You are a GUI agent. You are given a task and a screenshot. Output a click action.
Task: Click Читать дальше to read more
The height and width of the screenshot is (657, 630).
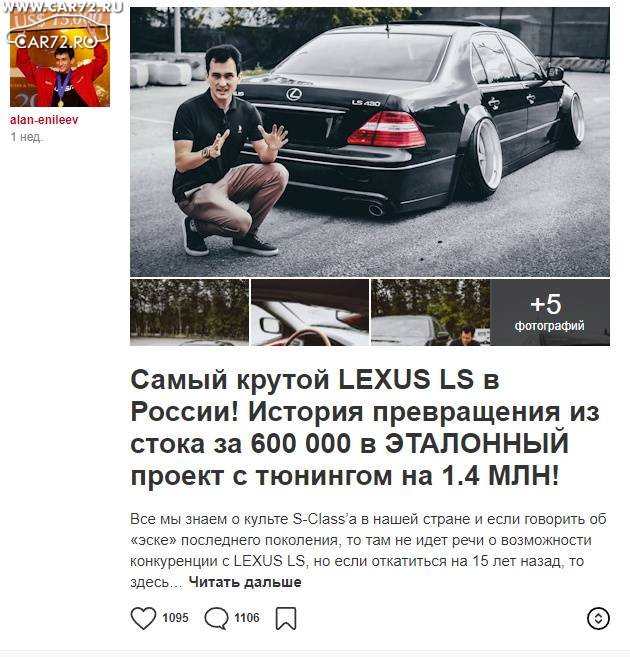coord(245,582)
